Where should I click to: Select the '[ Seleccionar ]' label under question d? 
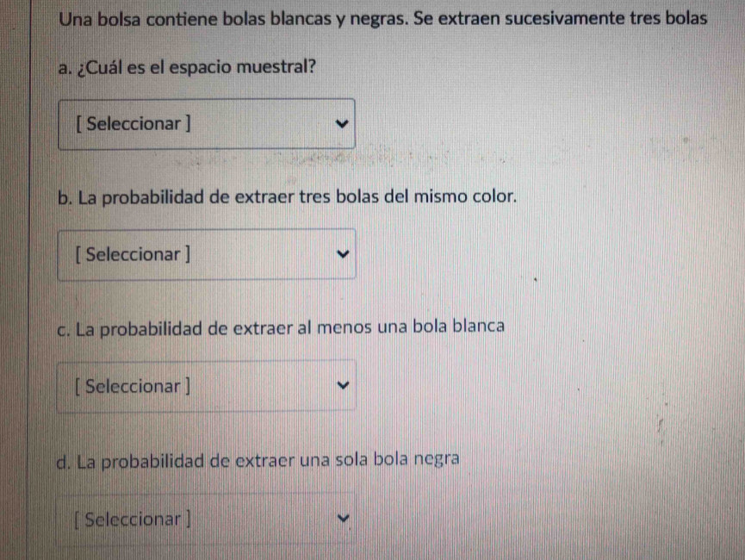click(x=133, y=520)
